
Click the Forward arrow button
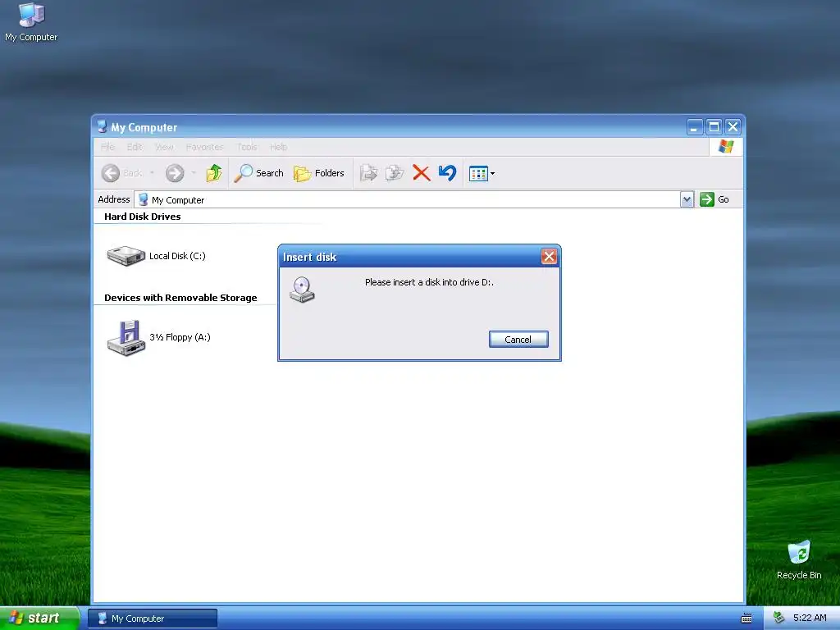pos(175,173)
